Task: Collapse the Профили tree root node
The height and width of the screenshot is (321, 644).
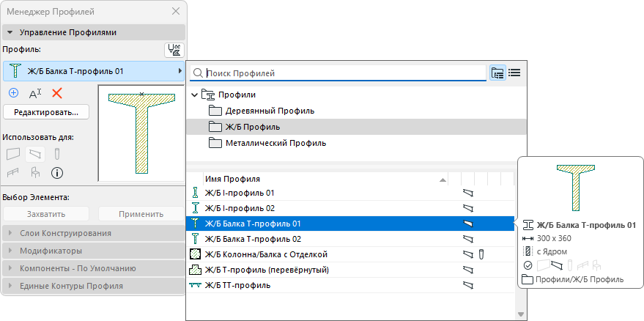Action: point(194,95)
